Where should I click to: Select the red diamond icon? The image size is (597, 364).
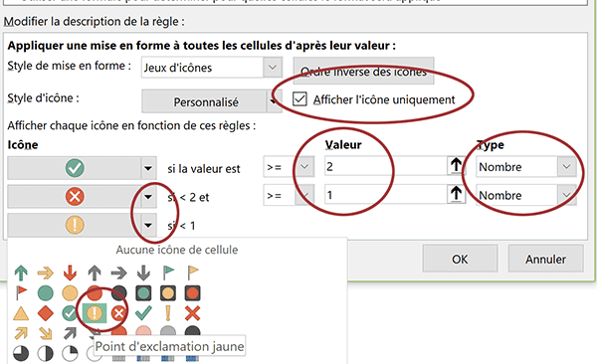click(x=46, y=313)
